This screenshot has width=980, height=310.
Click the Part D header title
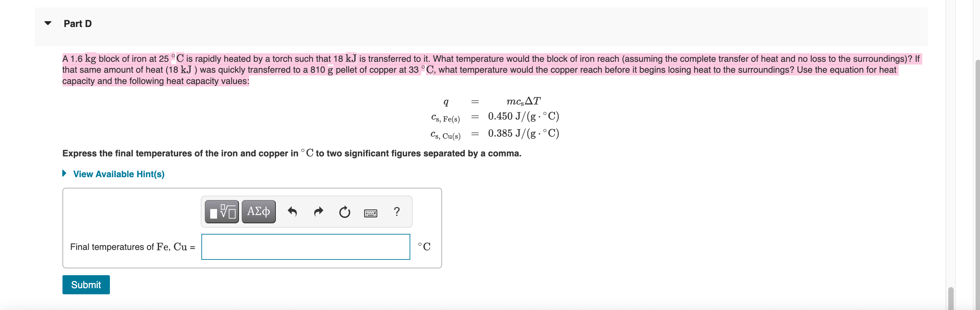coord(77,24)
